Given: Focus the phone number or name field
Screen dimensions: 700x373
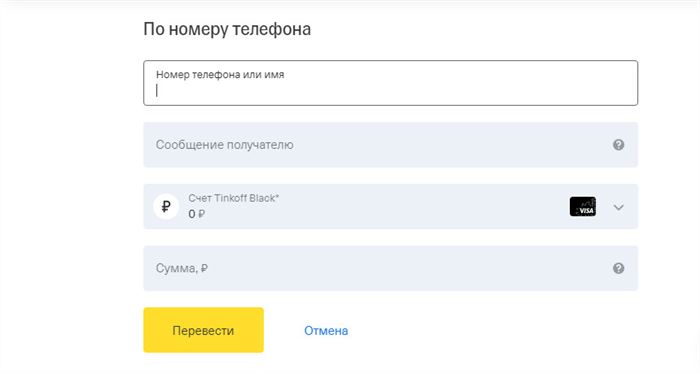Looking at the screenshot, I should coord(390,83).
